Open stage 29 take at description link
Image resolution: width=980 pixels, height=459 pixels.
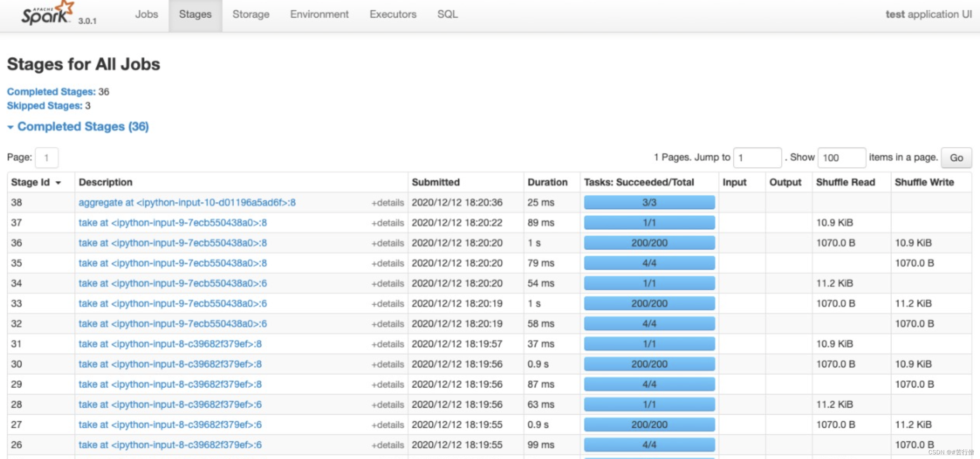[170, 384]
